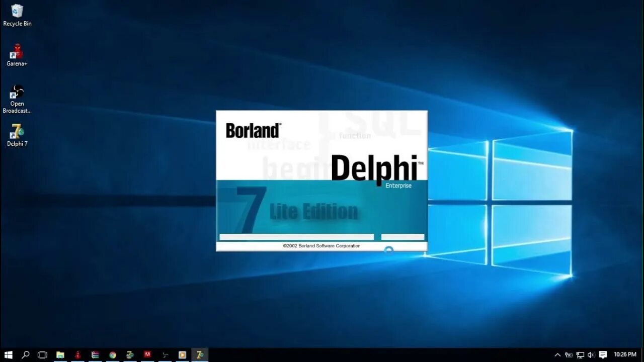Open volume speaker tray icon

click(591, 355)
